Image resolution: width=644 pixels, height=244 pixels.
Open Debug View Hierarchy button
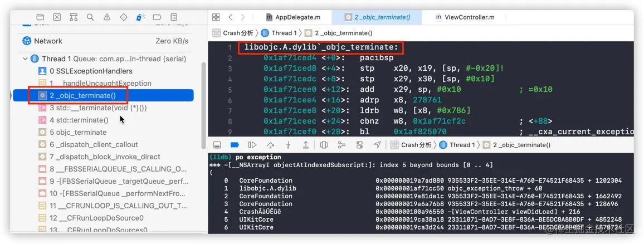pos(324,145)
